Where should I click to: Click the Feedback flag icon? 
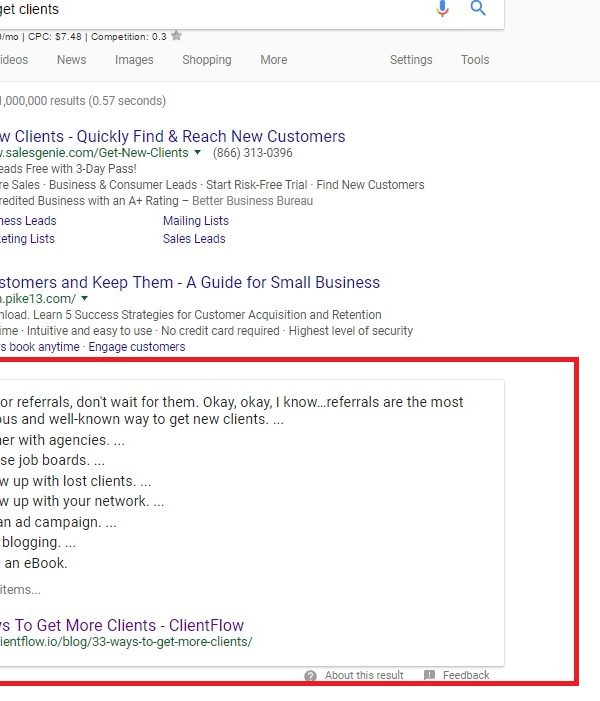pyautogui.click(x=429, y=675)
